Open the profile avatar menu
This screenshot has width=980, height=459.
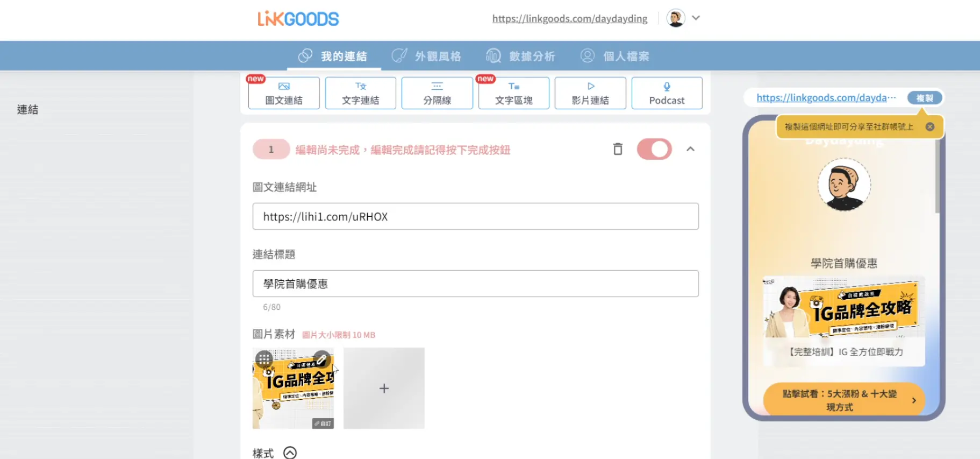(x=676, y=18)
